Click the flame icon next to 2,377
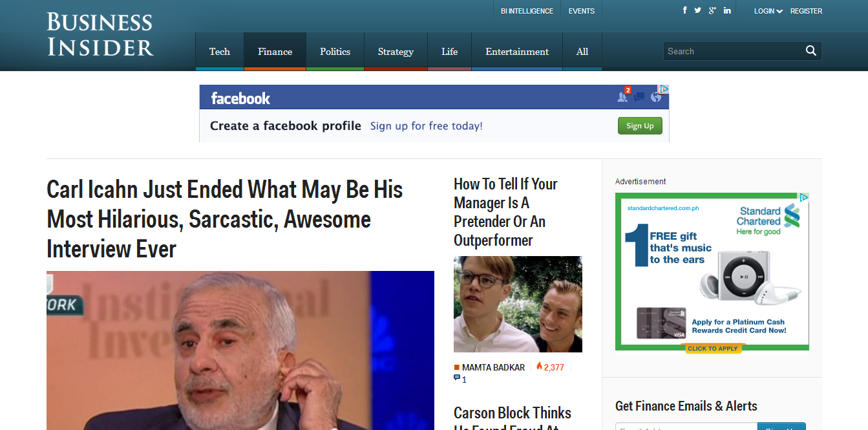 pos(540,366)
